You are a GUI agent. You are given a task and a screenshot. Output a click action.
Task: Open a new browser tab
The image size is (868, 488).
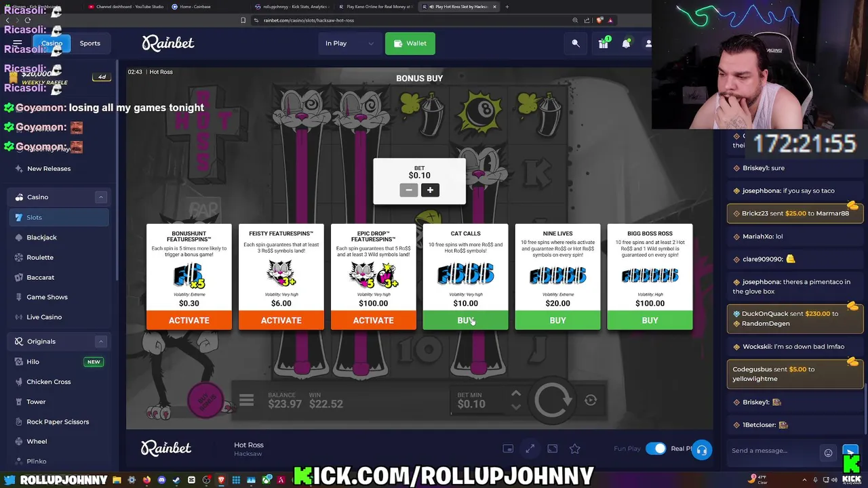coord(507,7)
